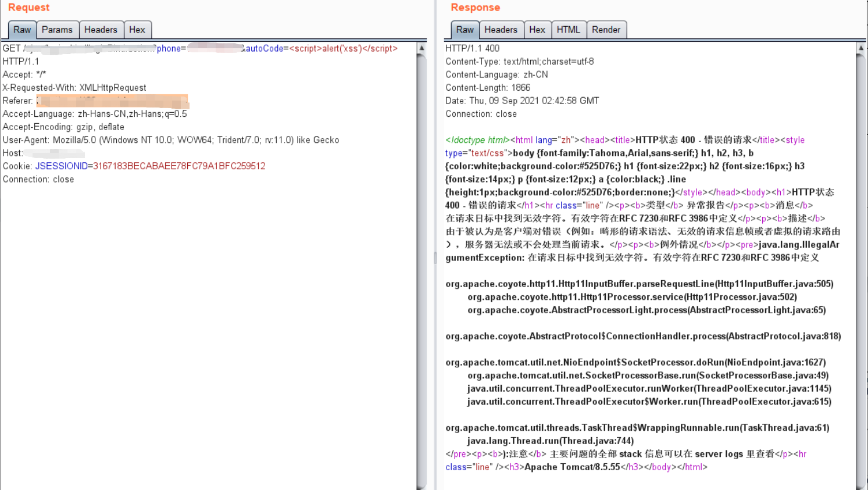Click the JSESSIONID cookie name

coord(61,166)
